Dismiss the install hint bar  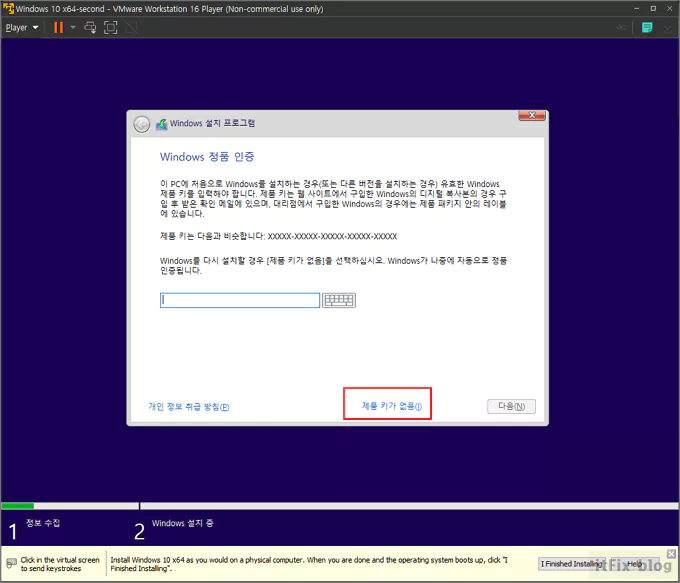click(671, 554)
